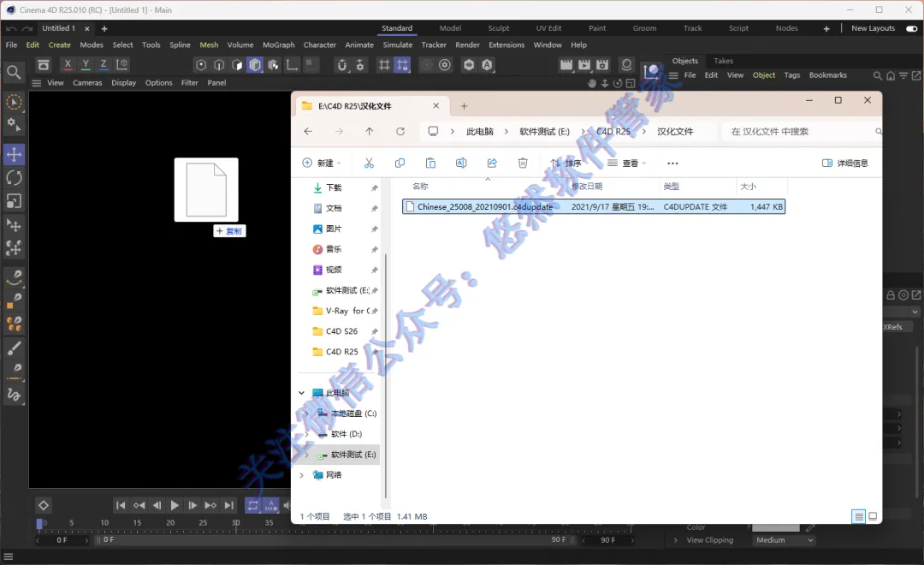Click the keyframe diamond icon in timeline

pos(44,505)
